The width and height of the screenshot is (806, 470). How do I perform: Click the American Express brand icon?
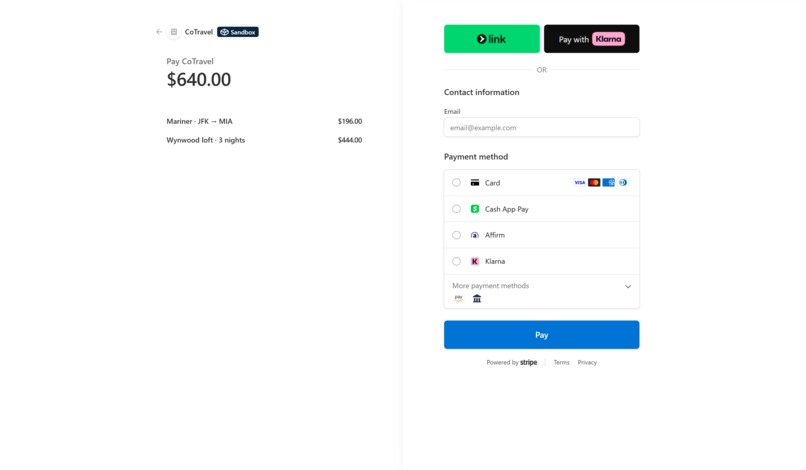(x=608, y=183)
